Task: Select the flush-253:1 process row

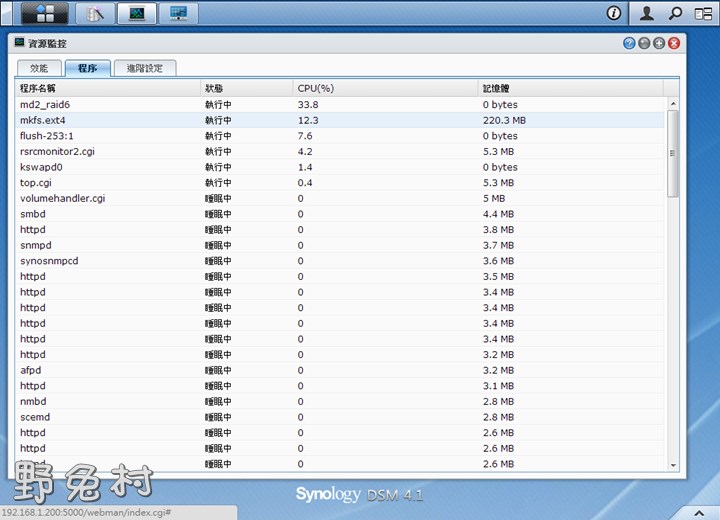Action: click(x=340, y=136)
